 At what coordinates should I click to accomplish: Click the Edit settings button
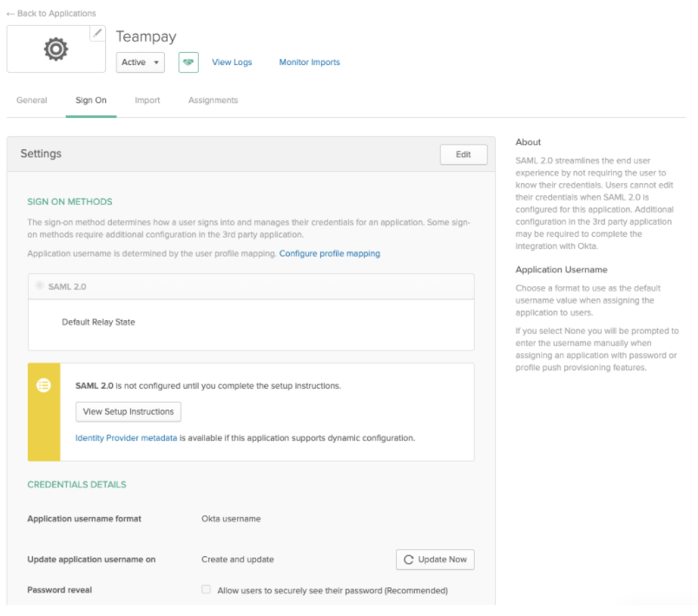pyautogui.click(x=464, y=154)
